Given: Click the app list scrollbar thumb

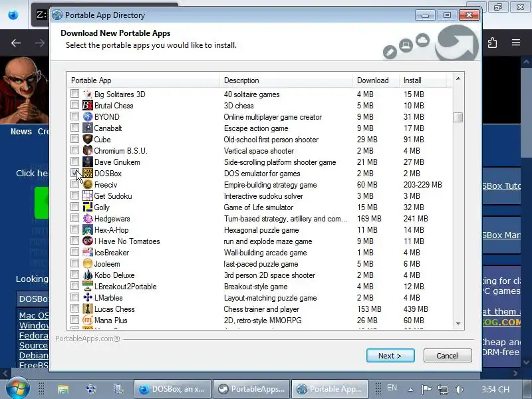Looking at the screenshot, I should click(x=458, y=117).
